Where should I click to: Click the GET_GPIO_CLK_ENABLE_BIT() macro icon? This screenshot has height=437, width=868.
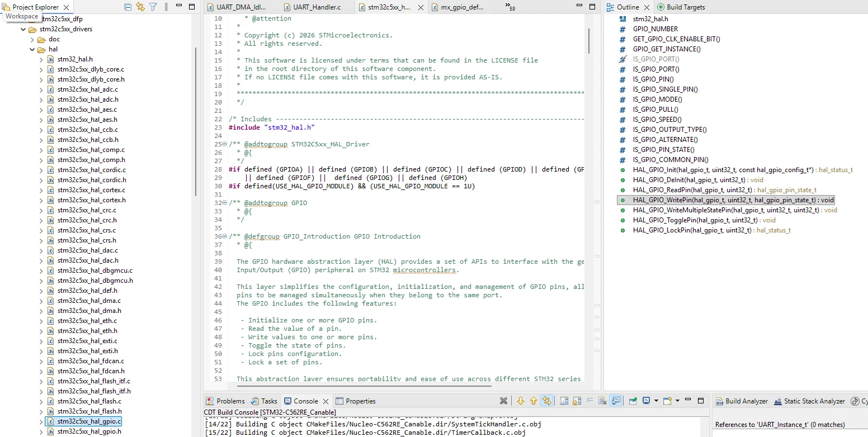coord(622,39)
